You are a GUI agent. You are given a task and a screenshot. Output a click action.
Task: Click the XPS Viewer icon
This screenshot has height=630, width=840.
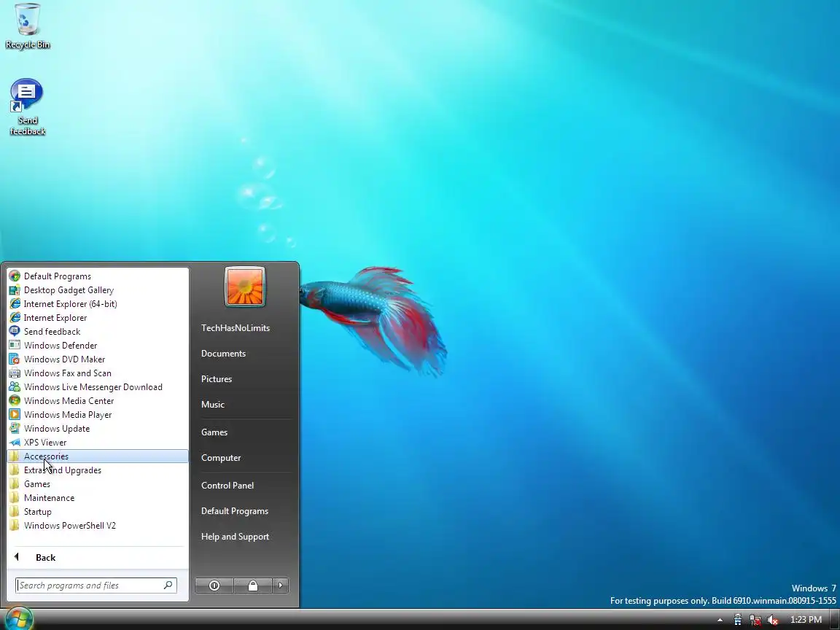tap(15, 443)
